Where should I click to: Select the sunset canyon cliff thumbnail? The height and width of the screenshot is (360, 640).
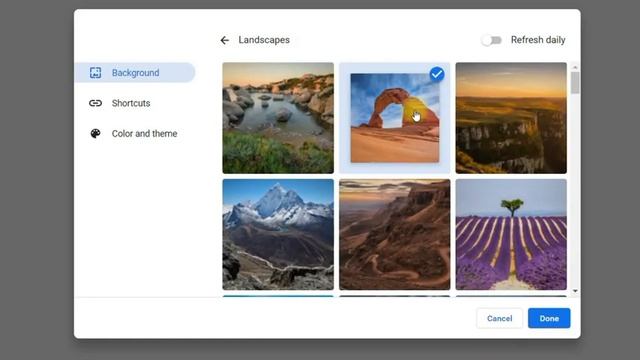[x=511, y=118]
